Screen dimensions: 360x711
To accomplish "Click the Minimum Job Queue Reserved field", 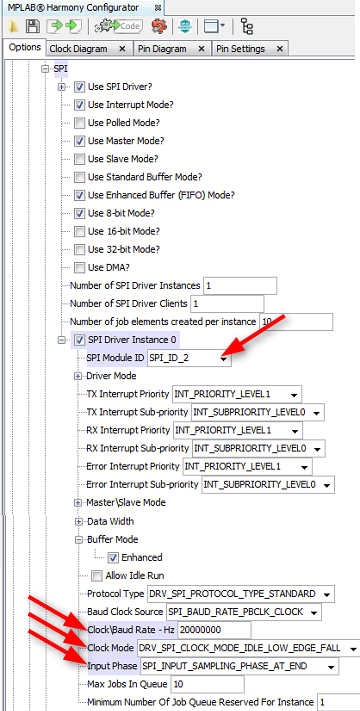I will click(338, 702).
